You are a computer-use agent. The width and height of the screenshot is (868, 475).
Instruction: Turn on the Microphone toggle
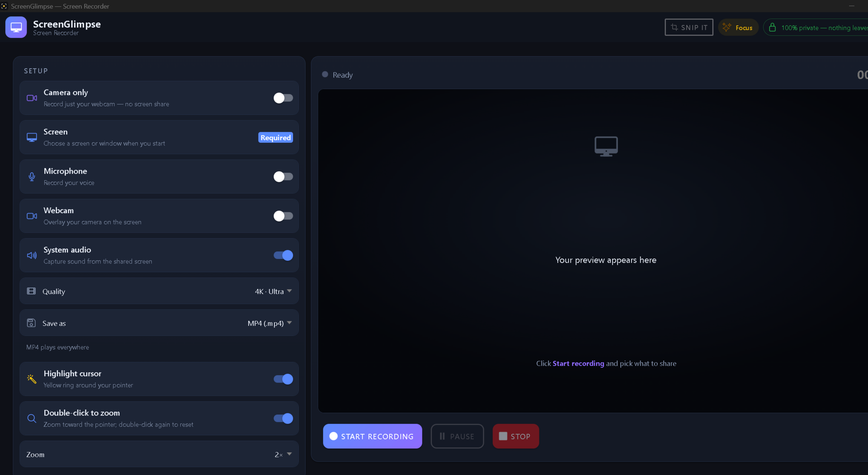[x=283, y=177]
